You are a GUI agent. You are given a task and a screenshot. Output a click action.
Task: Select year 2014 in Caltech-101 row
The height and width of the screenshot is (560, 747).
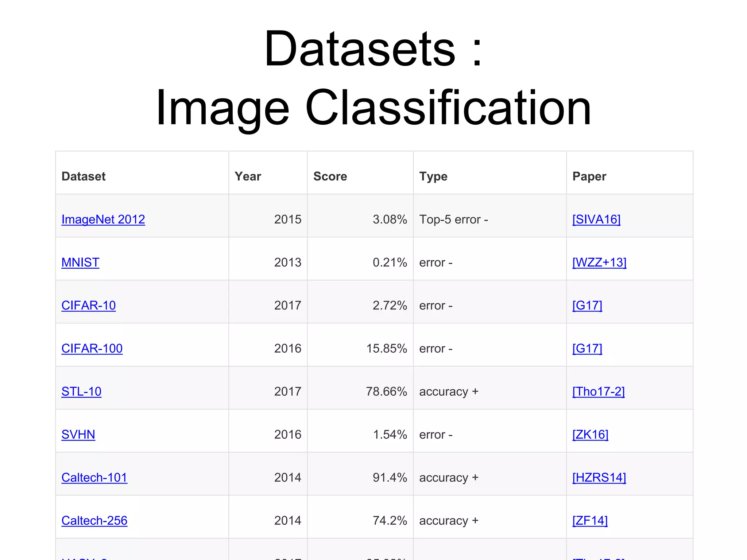tap(288, 478)
